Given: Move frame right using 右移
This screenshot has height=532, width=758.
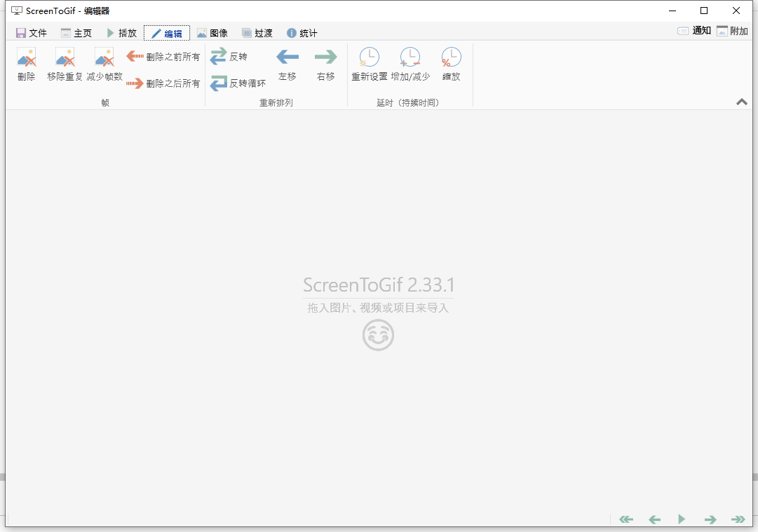Looking at the screenshot, I should coord(326,64).
